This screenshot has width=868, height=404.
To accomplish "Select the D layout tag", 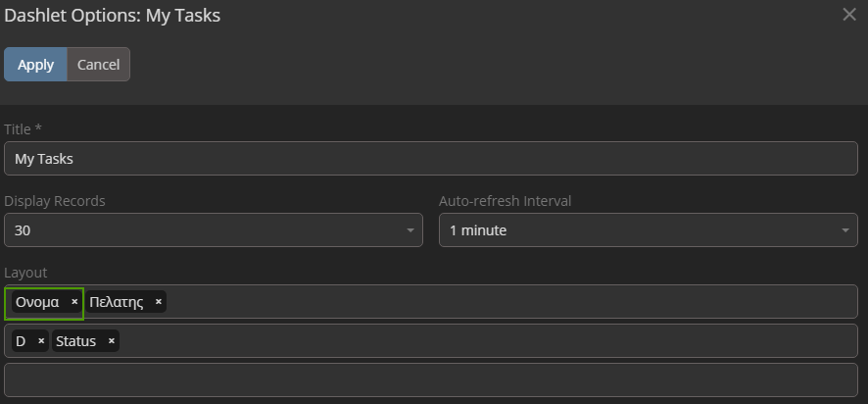I will [21, 341].
